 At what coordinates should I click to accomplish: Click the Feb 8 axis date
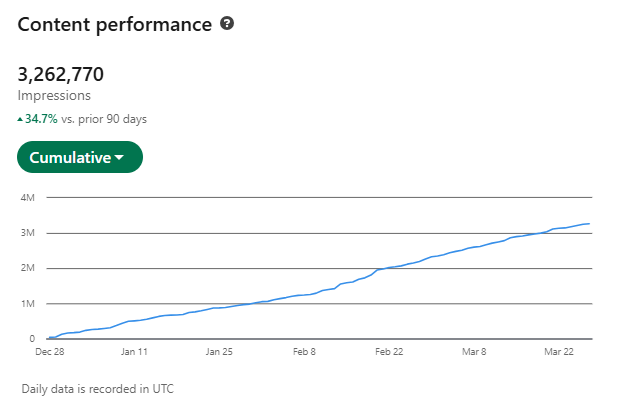click(304, 352)
